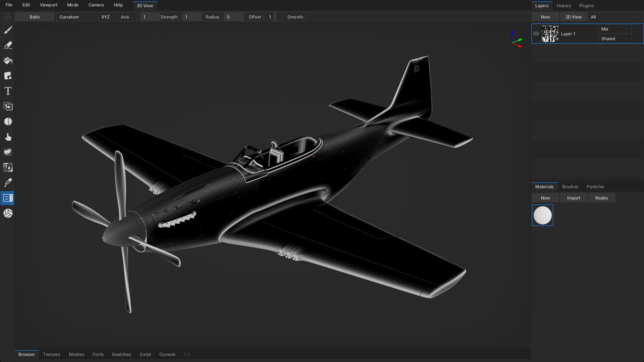Viewport: 644px width, 362px height.
Task: Open the Help menu
Action: point(118,5)
